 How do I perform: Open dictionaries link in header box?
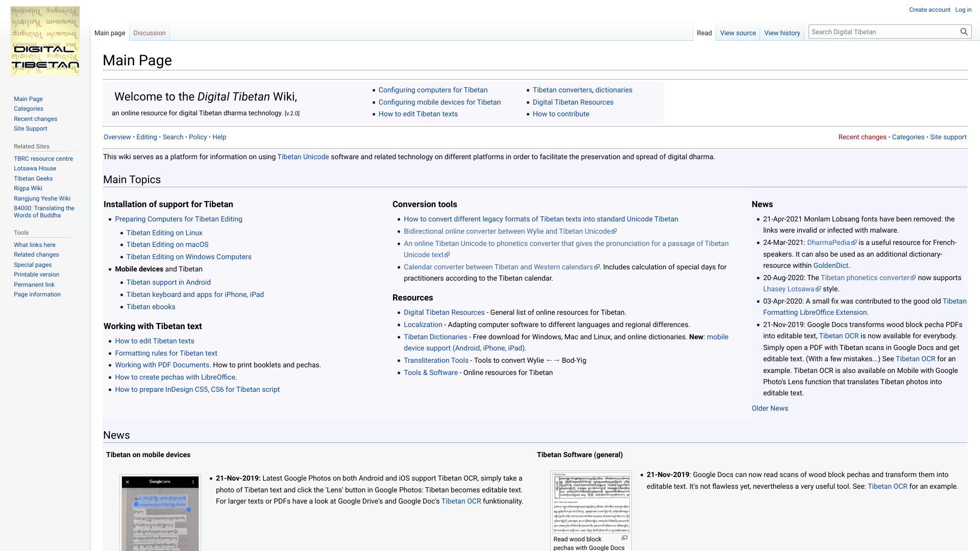[x=614, y=90]
